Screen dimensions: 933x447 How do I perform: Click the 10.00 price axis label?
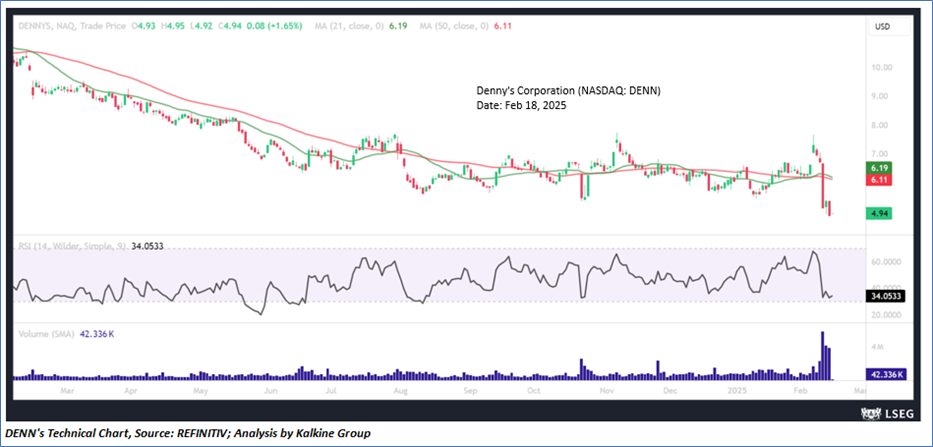[881, 67]
